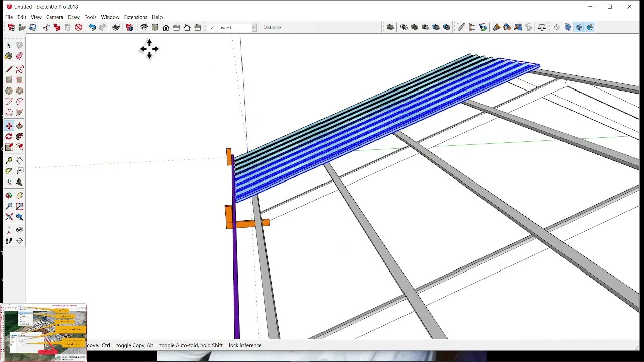The width and height of the screenshot is (644, 362).
Task: Open the Draw menu
Action: point(74,17)
